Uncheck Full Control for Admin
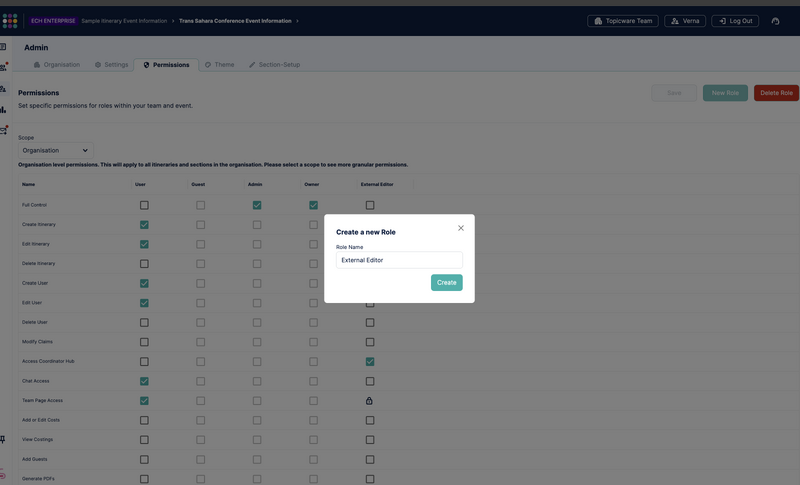This screenshot has width=800, height=485. [257, 205]
